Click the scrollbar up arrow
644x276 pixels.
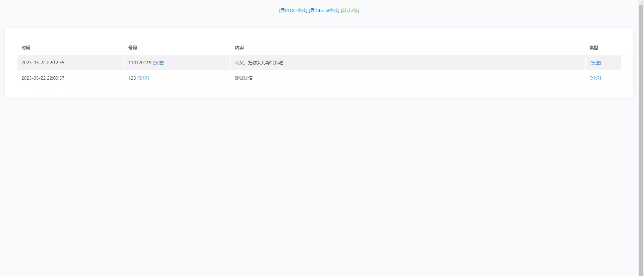[641, 2]
